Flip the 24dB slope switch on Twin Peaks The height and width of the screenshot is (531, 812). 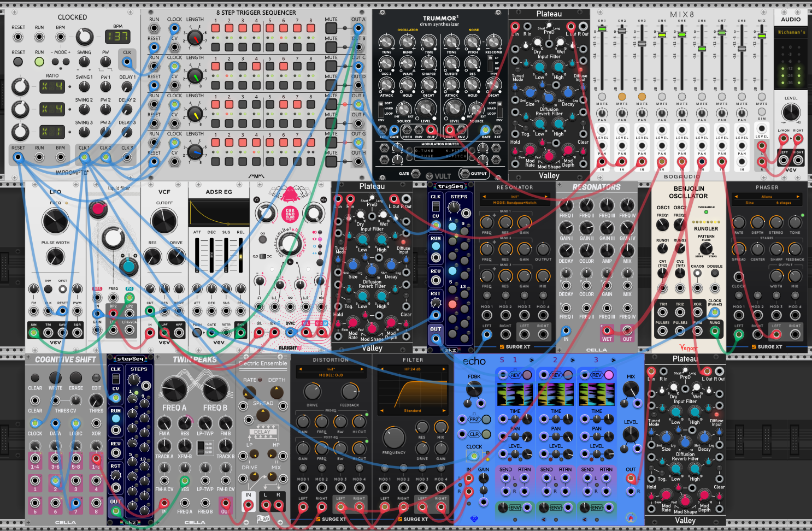click(x=200, y=449)
